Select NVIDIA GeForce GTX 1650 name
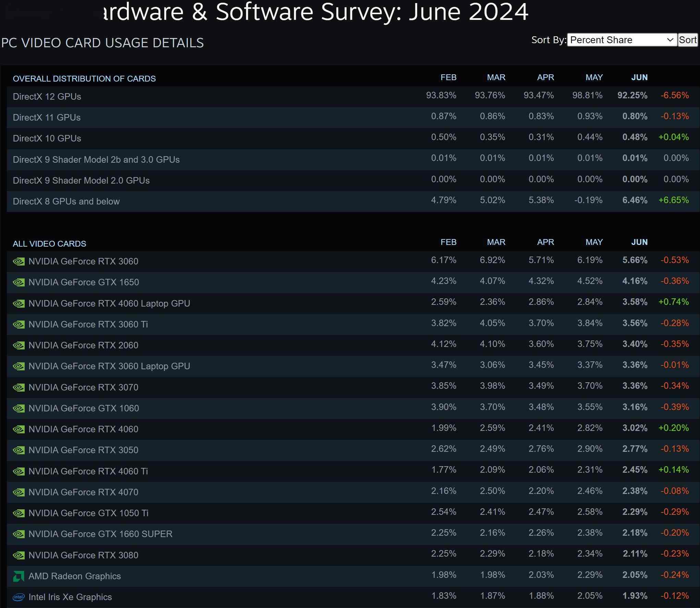 84,282
